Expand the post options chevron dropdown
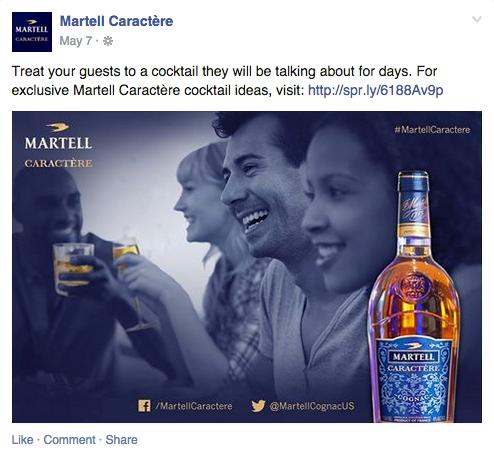This screenshot has width=494, height=457. (477, 19)
